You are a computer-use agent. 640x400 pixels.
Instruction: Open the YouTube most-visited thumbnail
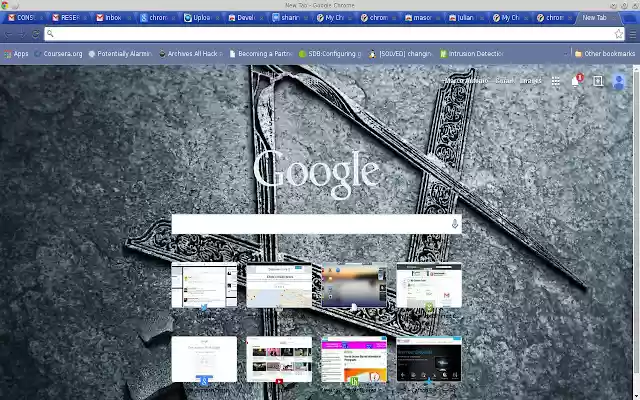279,359
